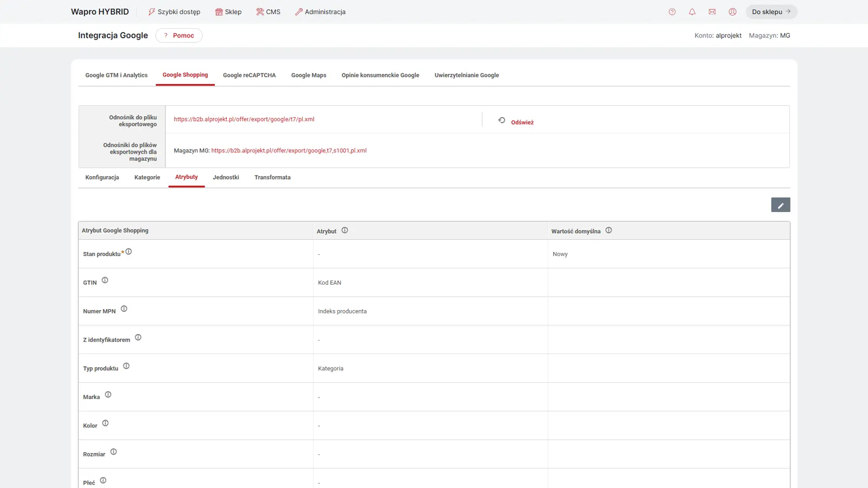Open the user account icon
Viewport: 868px width, 488px height.
tap(732, 11)
